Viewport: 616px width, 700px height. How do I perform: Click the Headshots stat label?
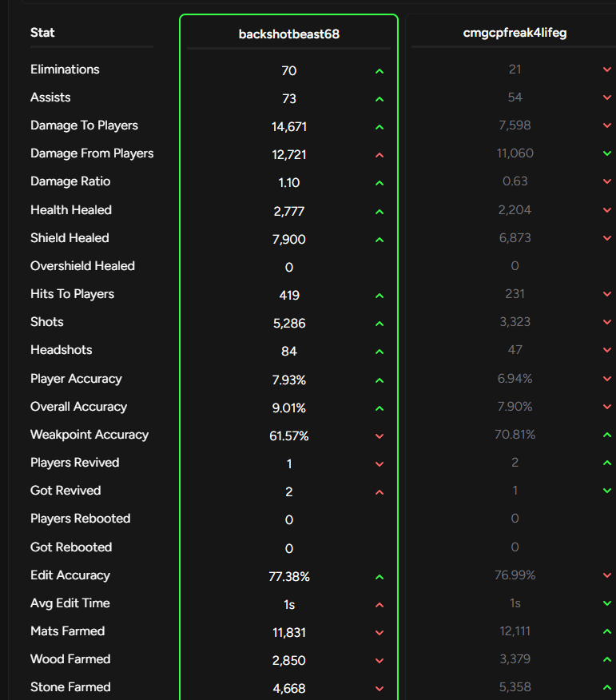coord(62,350)
